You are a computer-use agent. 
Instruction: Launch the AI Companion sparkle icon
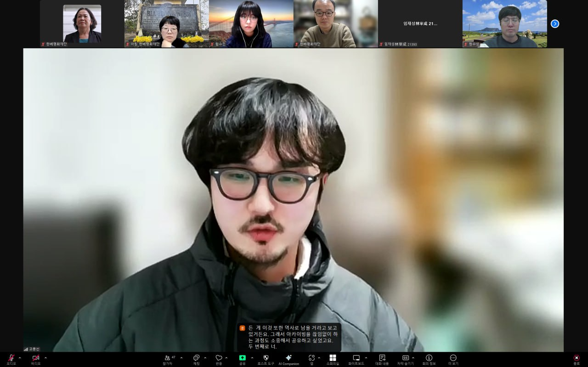pos(288,360)
